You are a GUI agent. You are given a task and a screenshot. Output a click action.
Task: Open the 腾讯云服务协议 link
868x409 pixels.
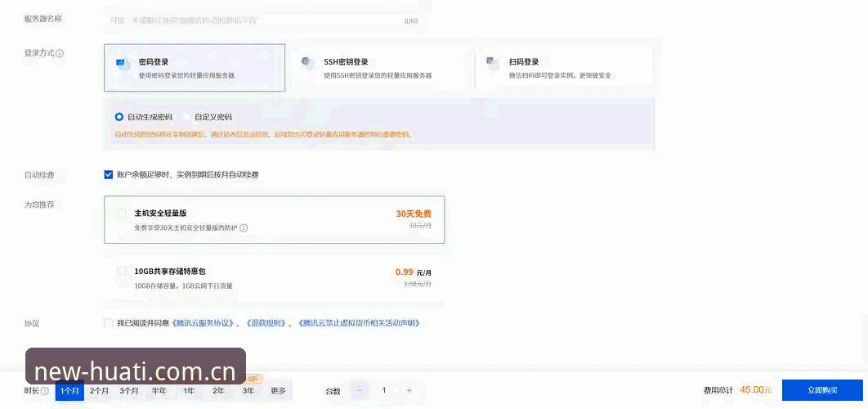click(204, 323)
